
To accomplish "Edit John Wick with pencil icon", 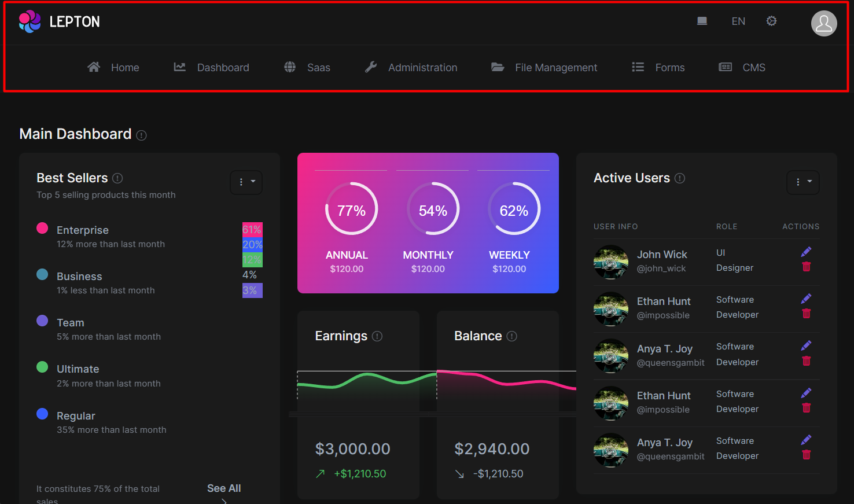I will (x=806, y=252).
